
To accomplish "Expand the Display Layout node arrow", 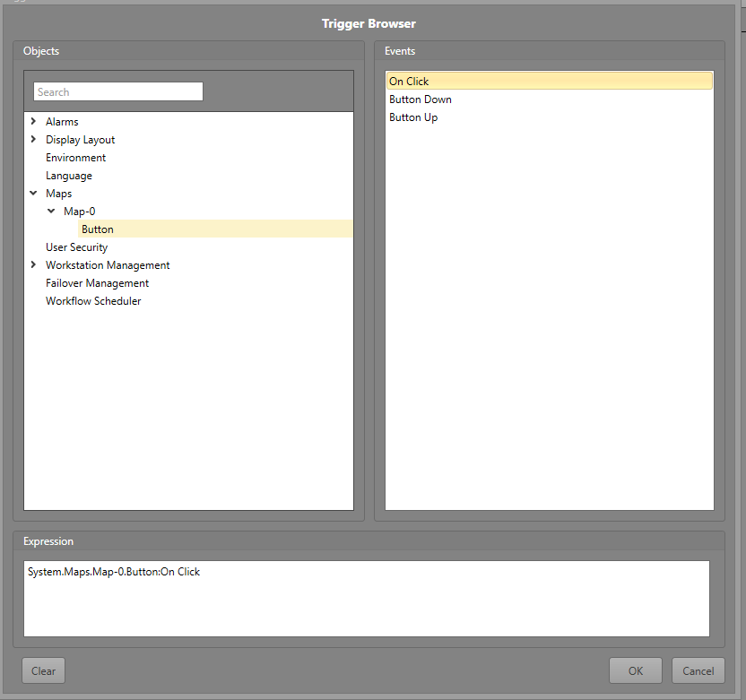I will click(34, 140).
